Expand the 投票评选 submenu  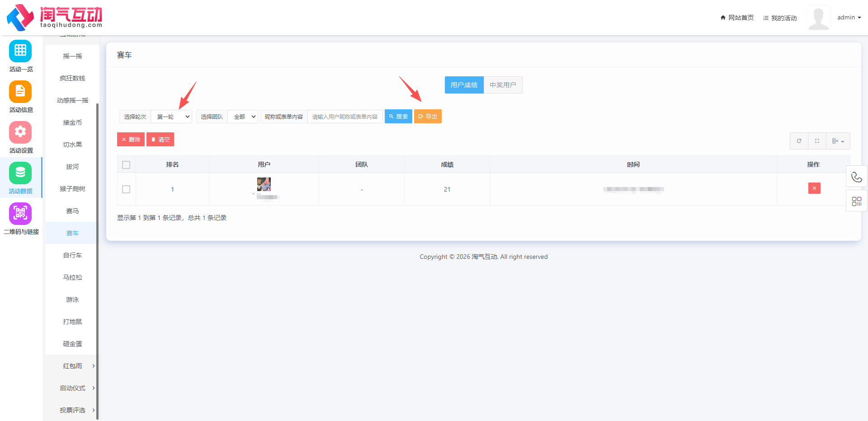[72, 410]
